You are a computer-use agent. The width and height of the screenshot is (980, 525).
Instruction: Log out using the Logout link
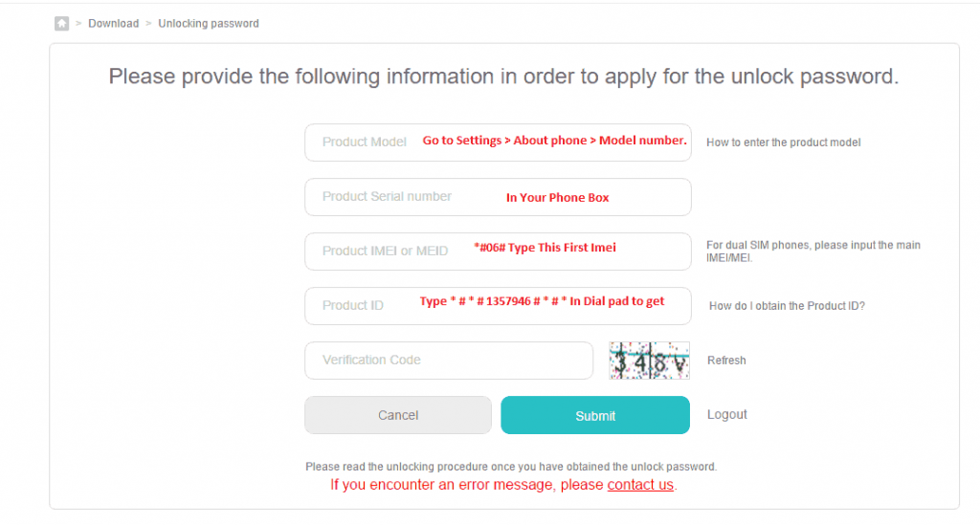coord(727,414)
